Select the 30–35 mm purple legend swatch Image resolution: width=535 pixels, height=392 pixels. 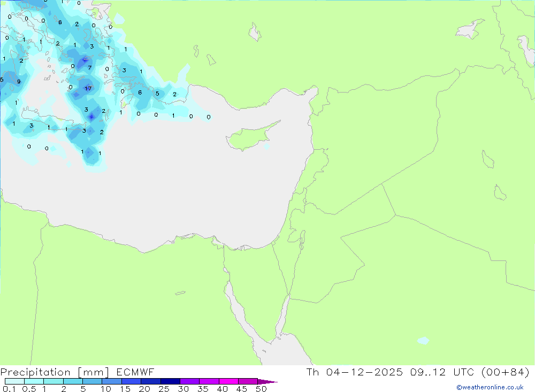coord(189,381)
